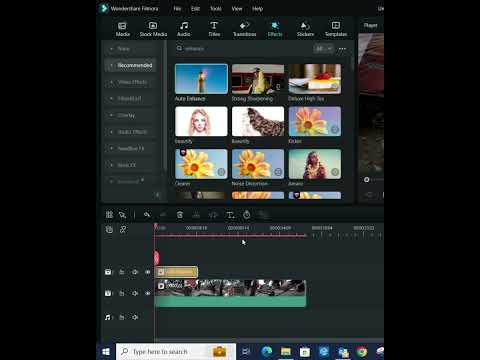Open the speed stopwatch tool

click(x=247, y=215)
